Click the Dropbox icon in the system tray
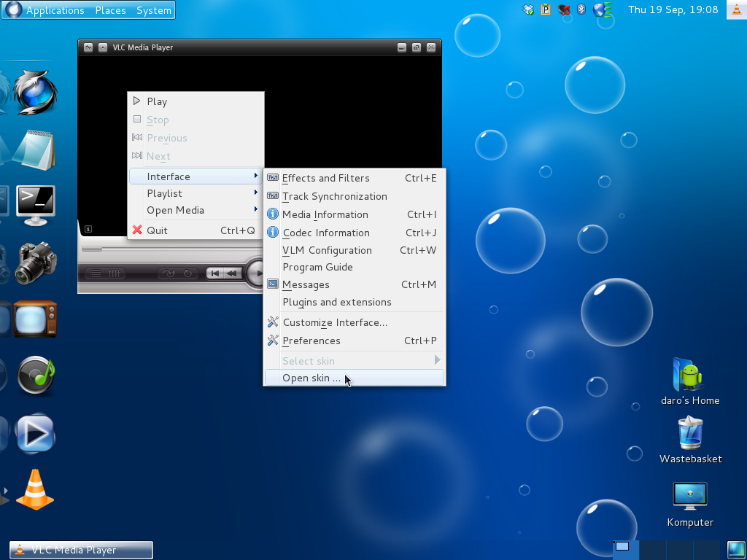Viewport: 747px width, 560px height. click(529, 9)
